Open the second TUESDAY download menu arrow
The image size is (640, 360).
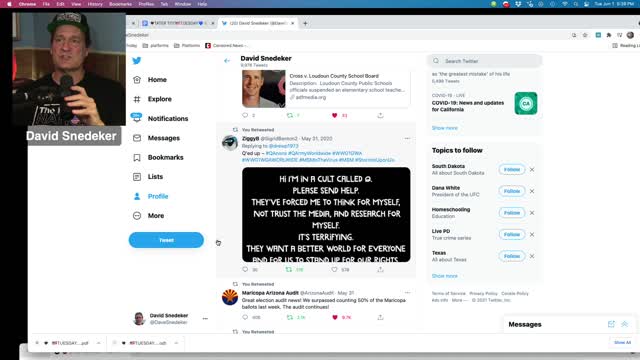[176, 343]
